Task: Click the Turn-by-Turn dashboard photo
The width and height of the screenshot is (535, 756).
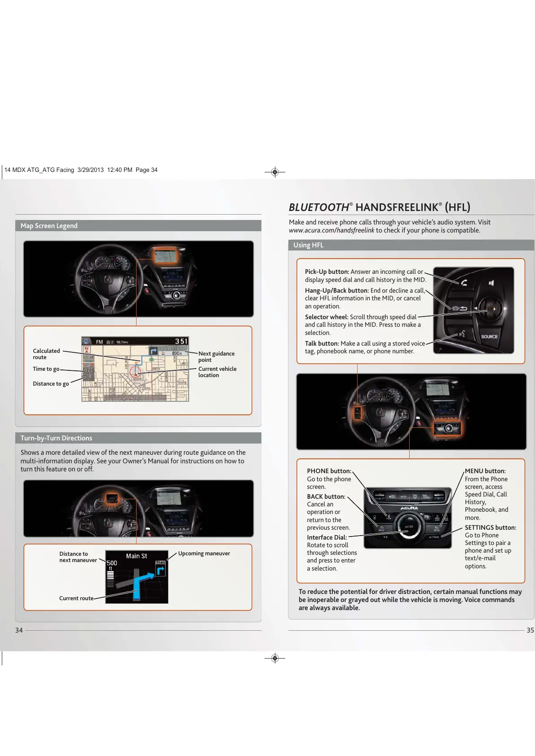Action: coord(138,509)
